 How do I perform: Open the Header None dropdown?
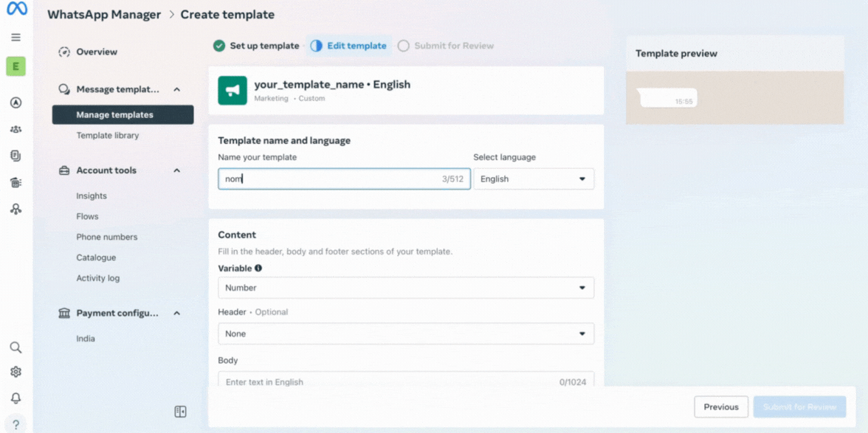click(x=406, y=333)
